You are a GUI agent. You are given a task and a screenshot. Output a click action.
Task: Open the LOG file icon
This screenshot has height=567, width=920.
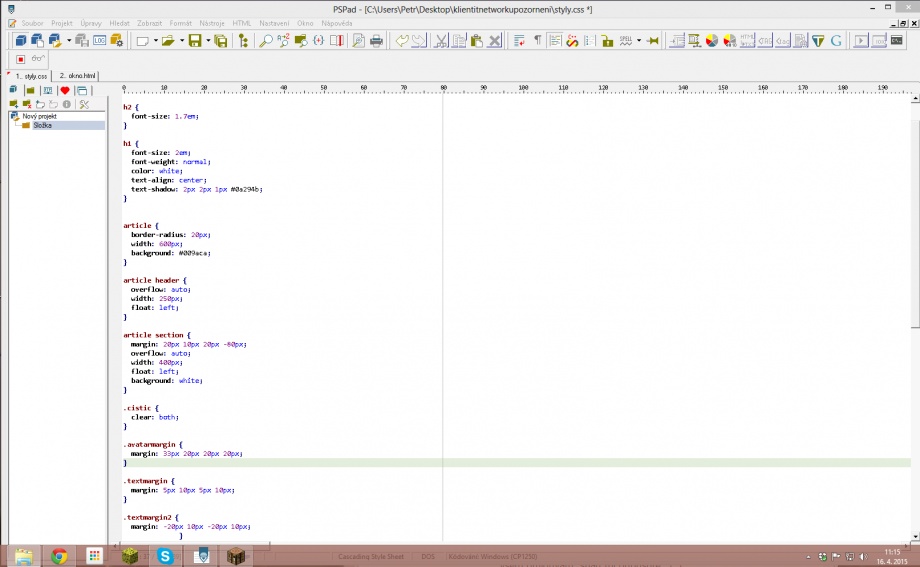[x=100, y=41]
